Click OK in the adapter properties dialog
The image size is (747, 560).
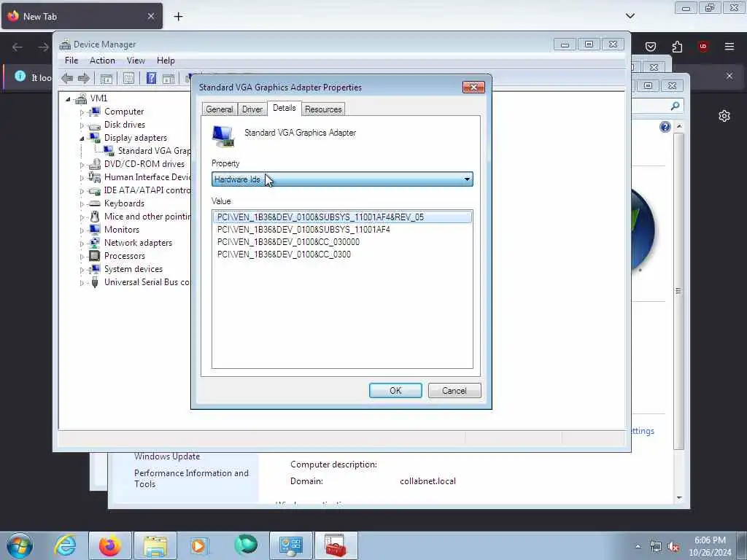(395, 391)
